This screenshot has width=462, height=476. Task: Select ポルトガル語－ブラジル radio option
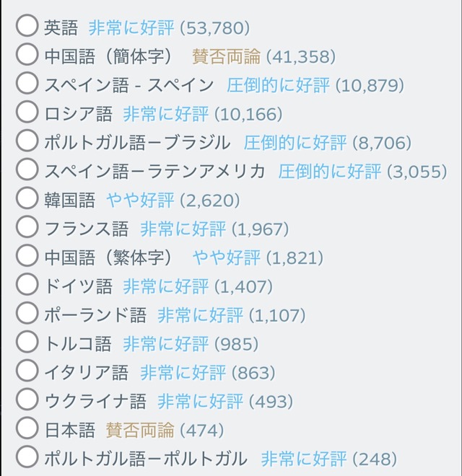[27, 142]
